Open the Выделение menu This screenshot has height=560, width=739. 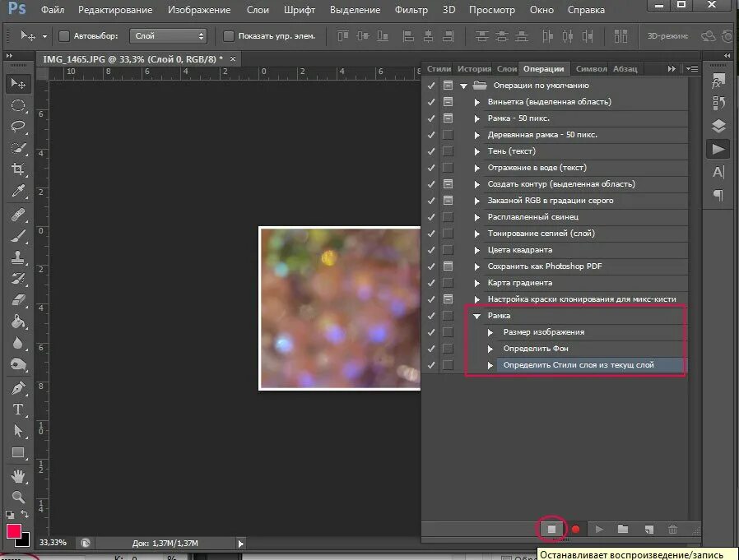355,10
